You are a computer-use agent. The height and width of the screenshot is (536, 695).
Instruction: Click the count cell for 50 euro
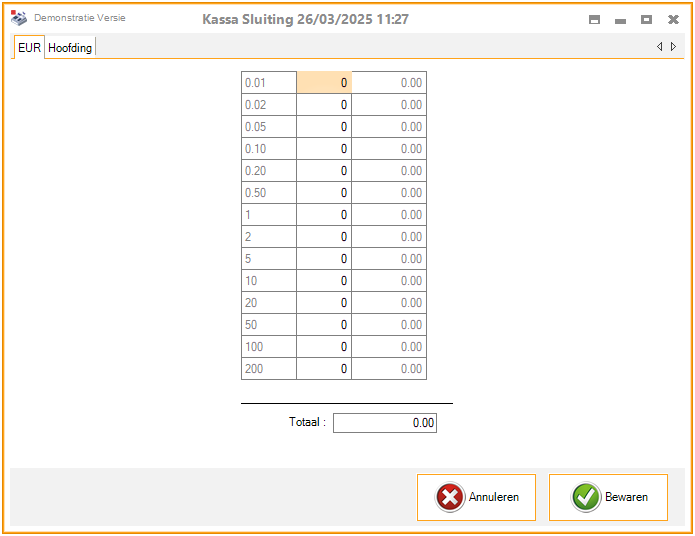pyautogui.click(x=324, y=325)
